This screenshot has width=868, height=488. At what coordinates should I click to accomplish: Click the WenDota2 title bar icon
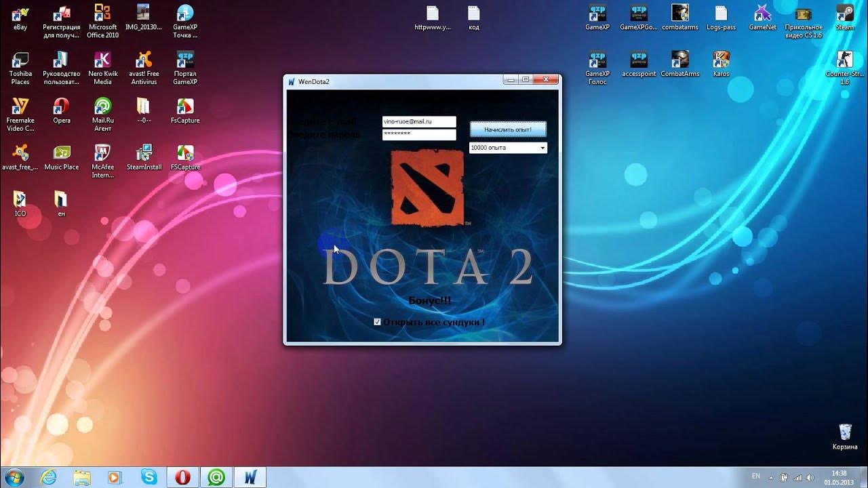292,81
